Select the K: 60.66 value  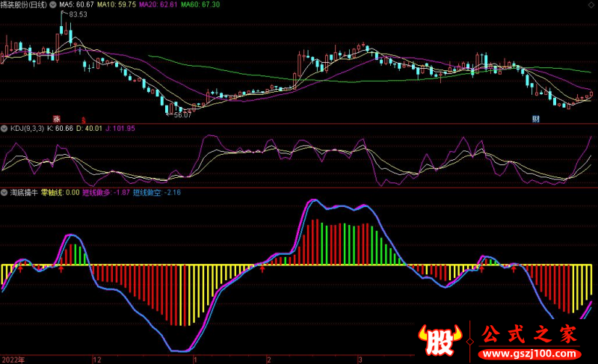60,129
